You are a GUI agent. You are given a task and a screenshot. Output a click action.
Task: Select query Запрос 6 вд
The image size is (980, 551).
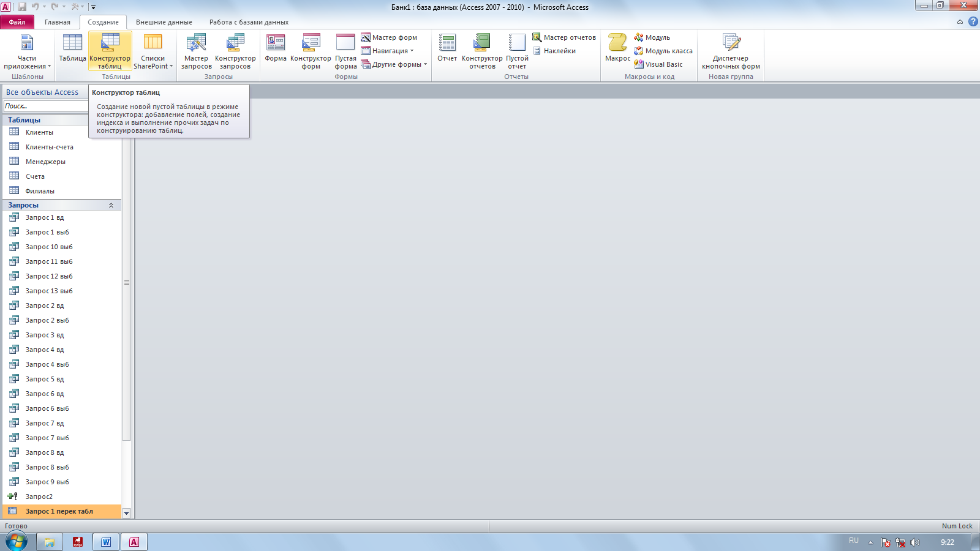click(x=62, y=394)
